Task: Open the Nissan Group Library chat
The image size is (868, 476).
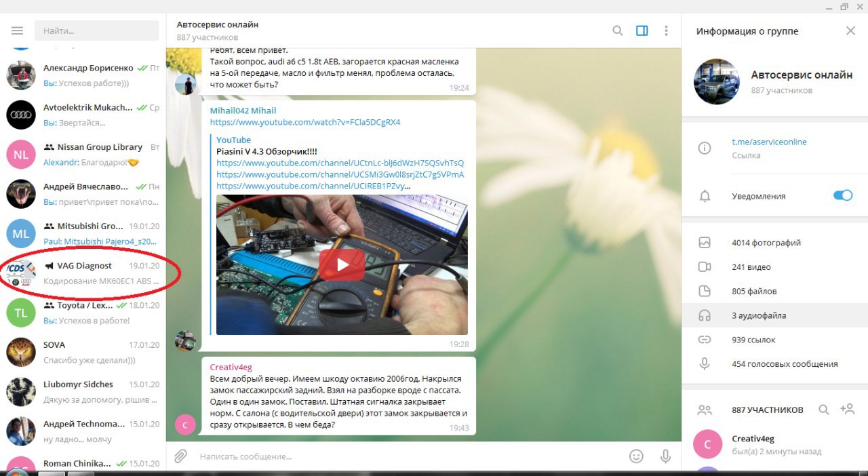Action: click(x=83, y=154)
